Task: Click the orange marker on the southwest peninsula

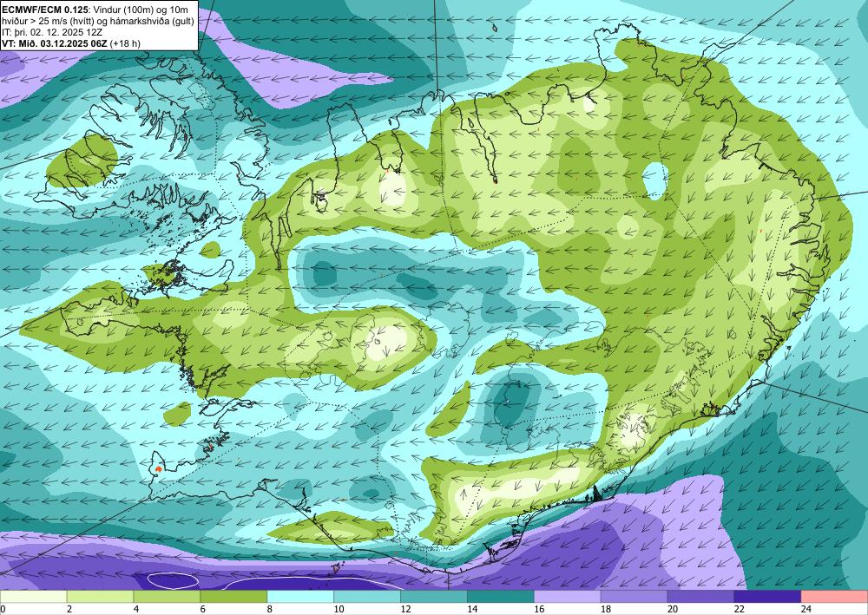Action: 159,468
